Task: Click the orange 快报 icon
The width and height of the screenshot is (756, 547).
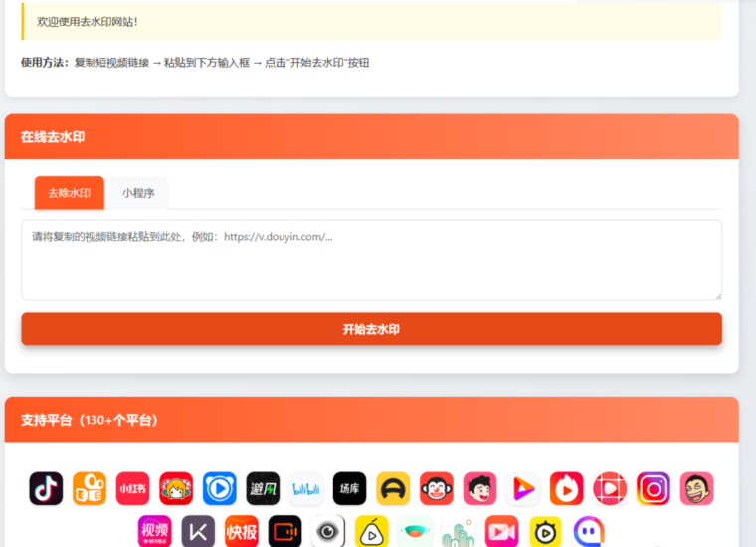Action: pyautogui.click(x=242, y=532)
